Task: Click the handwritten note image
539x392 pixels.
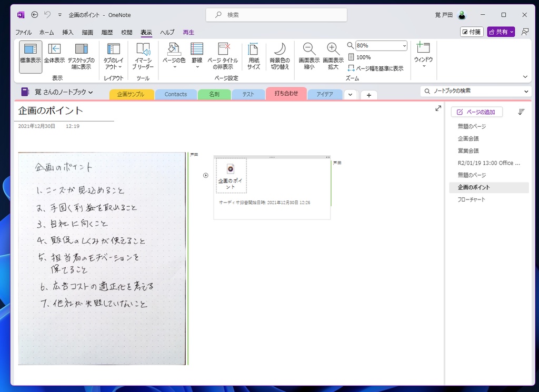Action: click(x=102, y=258)
